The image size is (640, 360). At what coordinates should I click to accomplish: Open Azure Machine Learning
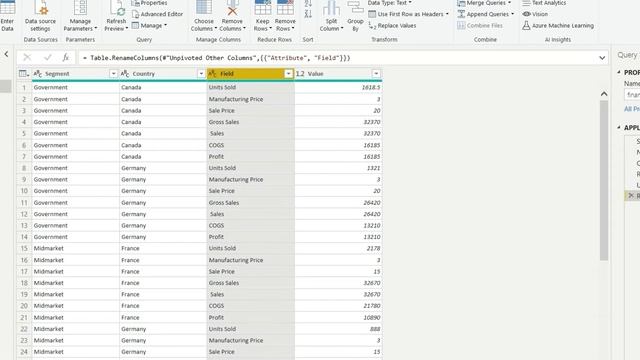pos(558,25)
